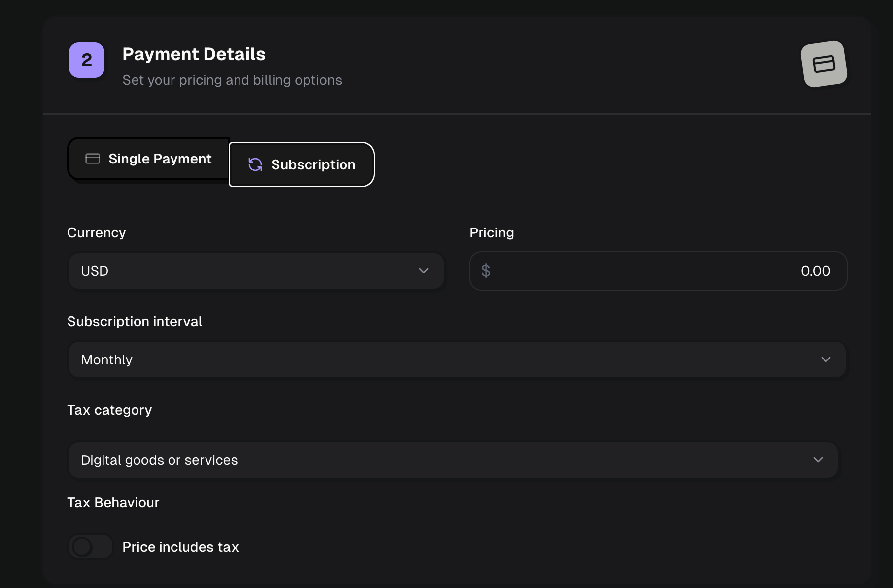Viewport: 893px width, 588px height.
Task: Click the USD currency value
Action: pyautogui.click(x=94, y=270)
